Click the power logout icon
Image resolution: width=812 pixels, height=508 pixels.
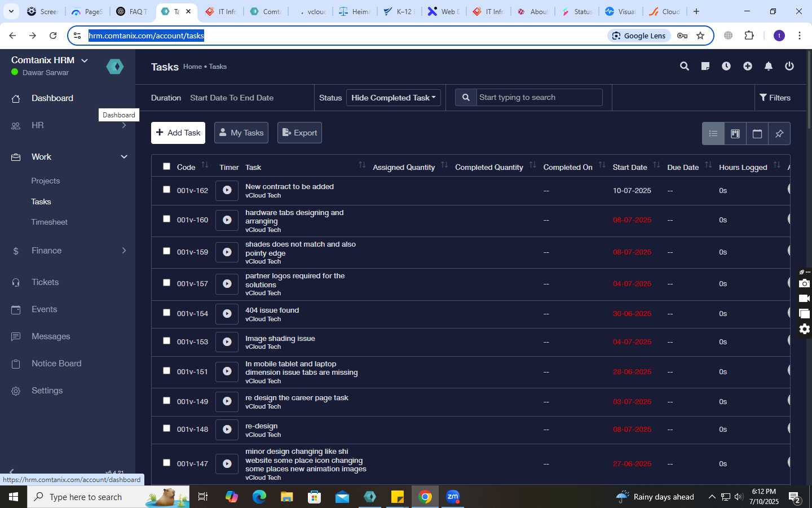789,66
